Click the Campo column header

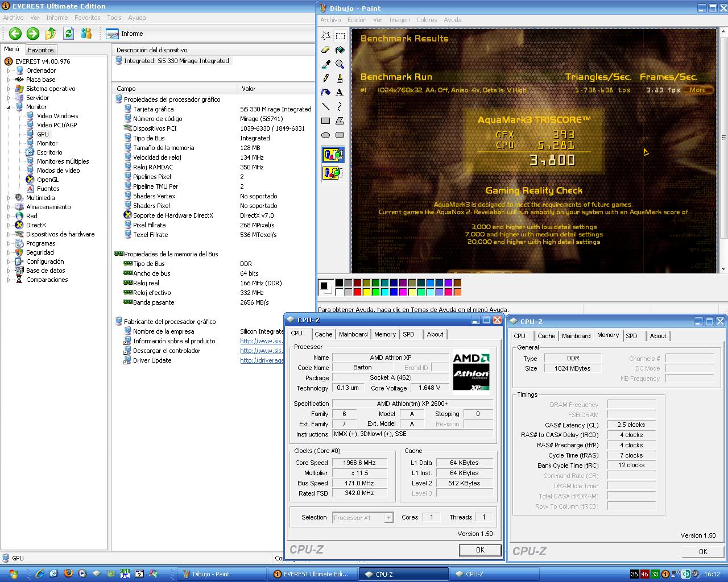(175, 89)
